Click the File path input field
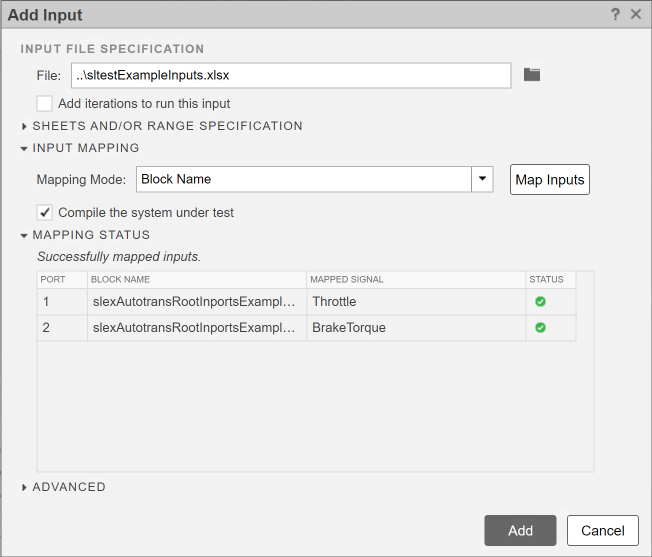 pos(290,75)
